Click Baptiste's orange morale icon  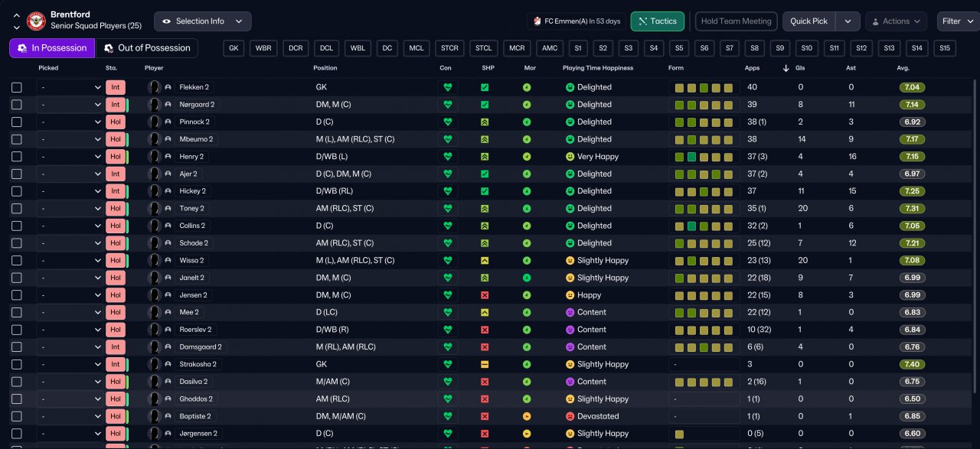pyautogui.click(x=527, y=416)
